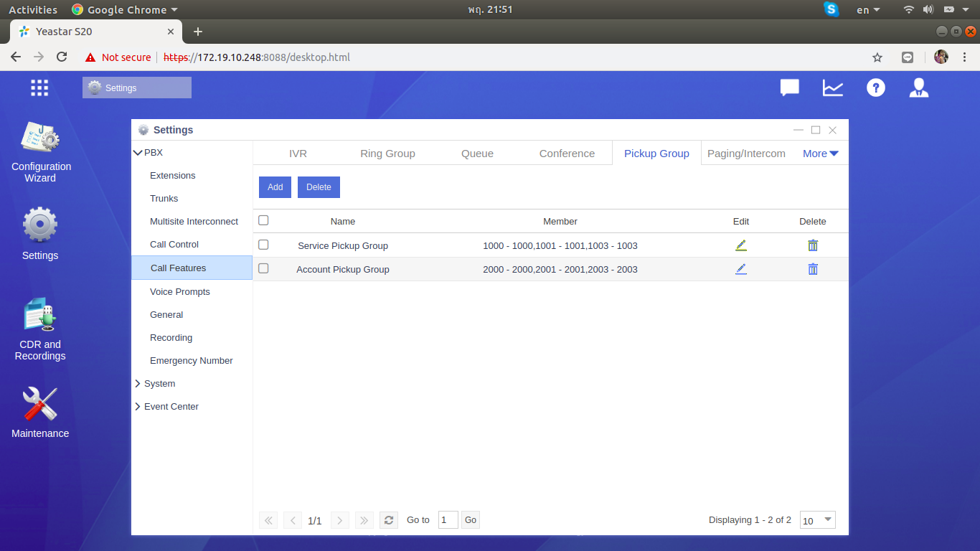This screenshot has height=551, width=980.
Task: Open system status menu in top bar
Action: [937, 9]
